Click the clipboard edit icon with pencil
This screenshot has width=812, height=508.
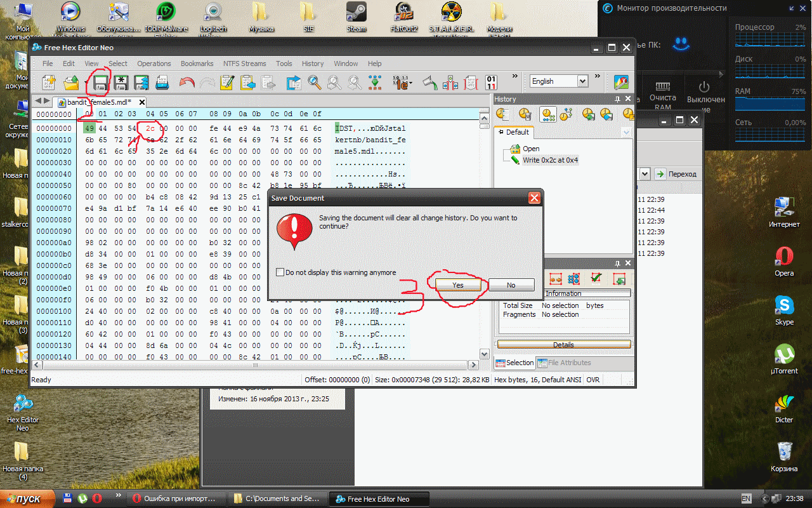click(x=226, y=82)
